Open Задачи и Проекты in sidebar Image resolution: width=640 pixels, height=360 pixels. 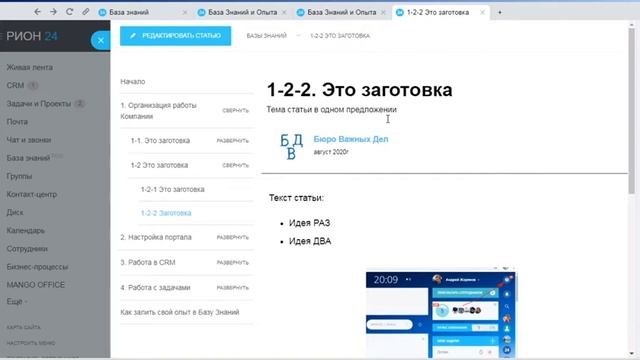coord(39,104)
